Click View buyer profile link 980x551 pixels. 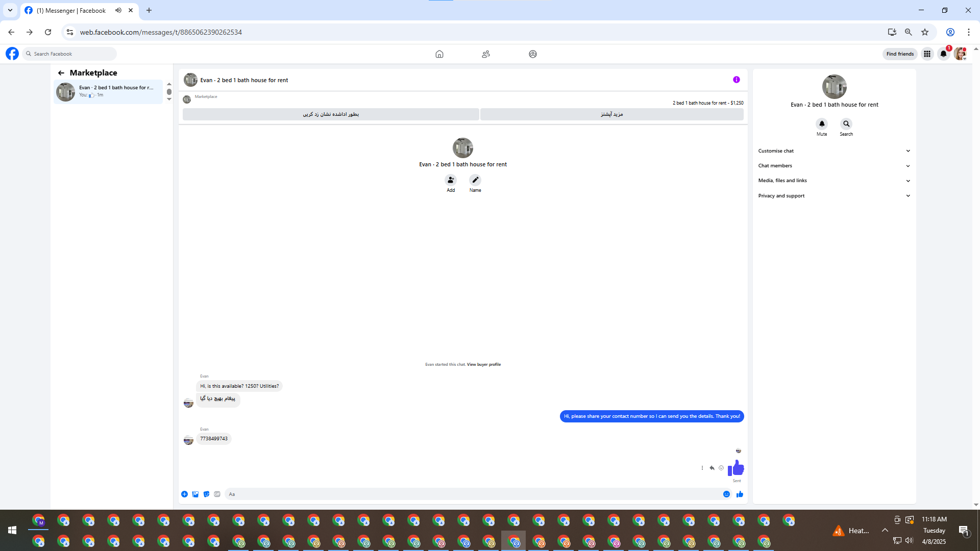(483, 364)
